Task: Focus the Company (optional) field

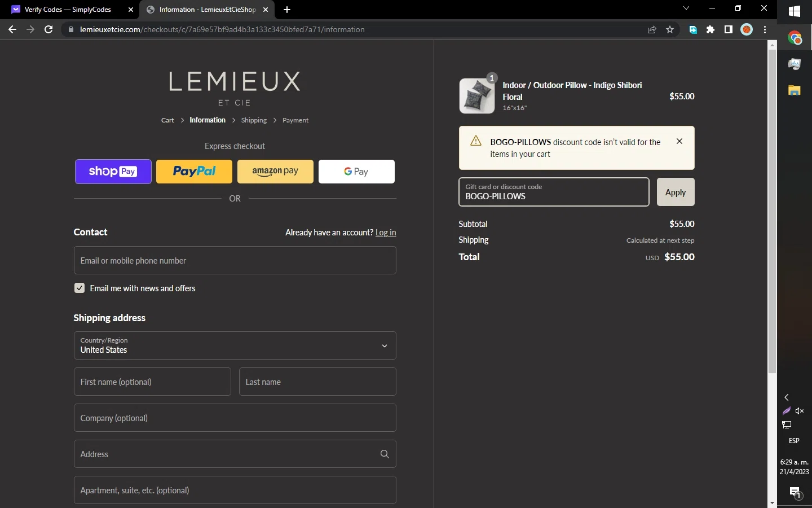Action: 235,418
